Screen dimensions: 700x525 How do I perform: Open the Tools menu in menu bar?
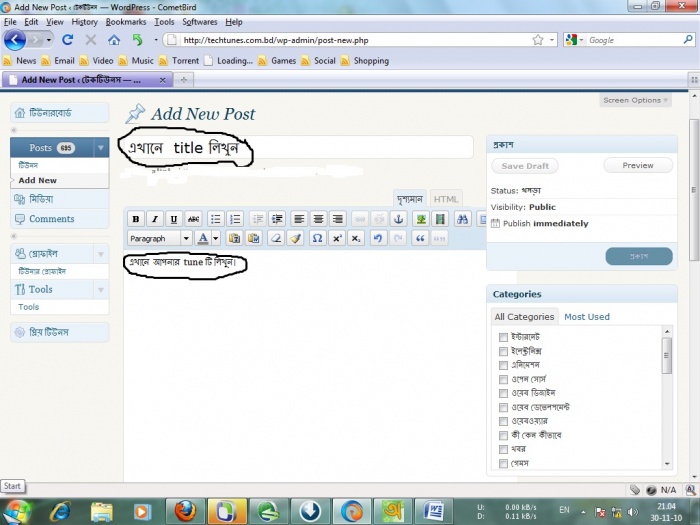coord(164,22)
